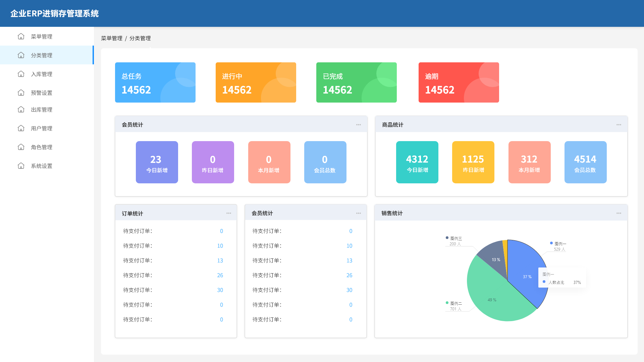Open the more-options dots in 销售统计 panel

coord(619,213)
